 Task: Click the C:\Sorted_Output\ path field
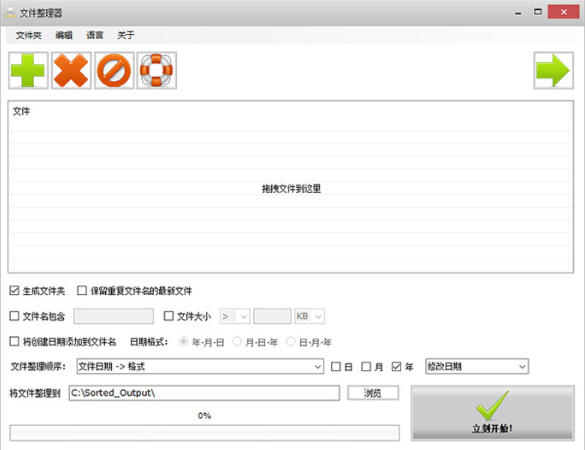204,393
